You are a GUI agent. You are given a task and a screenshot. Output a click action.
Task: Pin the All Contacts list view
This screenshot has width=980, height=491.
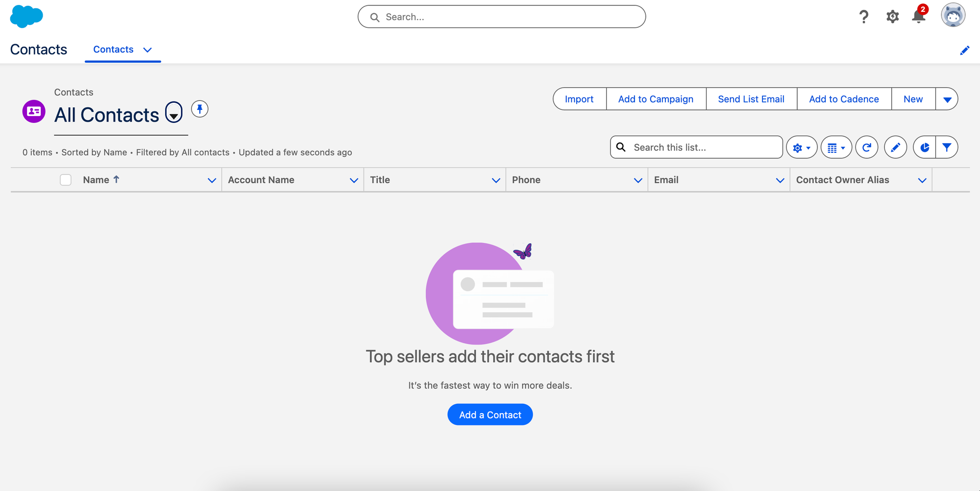(199, 109)
